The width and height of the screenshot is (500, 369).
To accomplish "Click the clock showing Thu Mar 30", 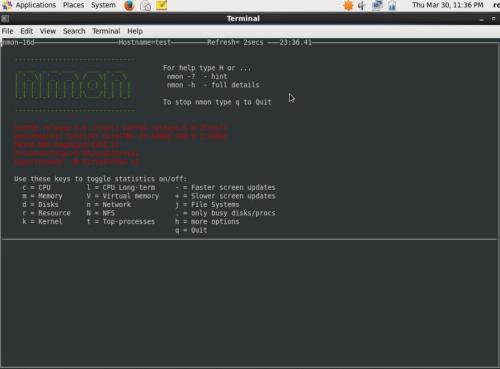I will (447, 5).
